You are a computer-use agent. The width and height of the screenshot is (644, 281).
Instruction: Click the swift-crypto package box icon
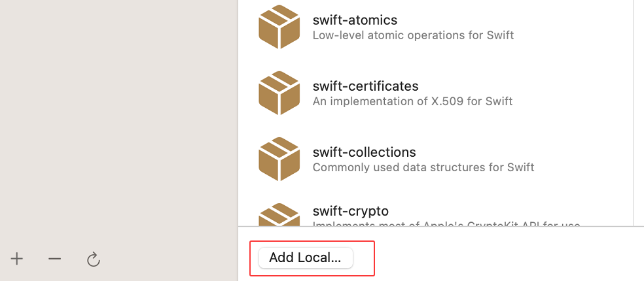pos(279,215)
